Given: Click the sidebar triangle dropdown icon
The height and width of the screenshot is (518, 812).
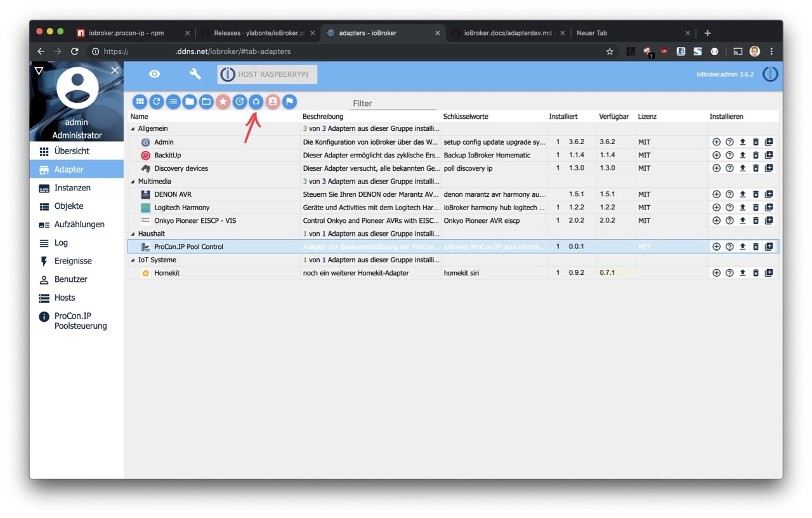Looking at the screenshot, I should pyautogui.click(x=39, y=70).
